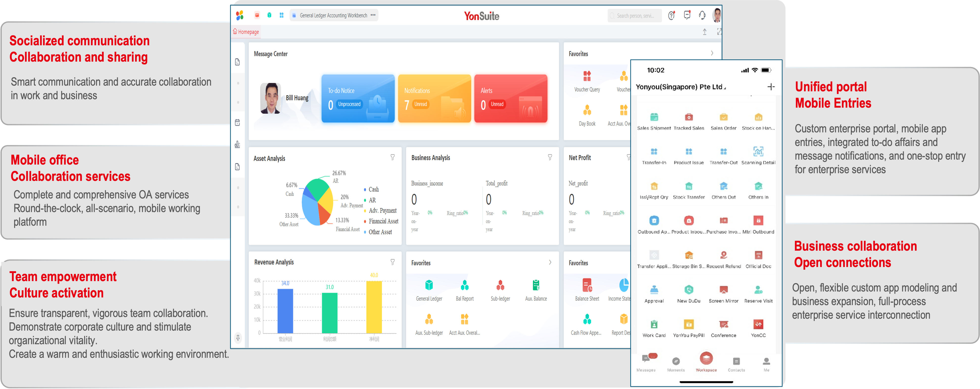Image resolution: width=980 pixels, height=389 pixels.
Task: Open the General Ledger favorite icon
Action: tap(429, 285)
